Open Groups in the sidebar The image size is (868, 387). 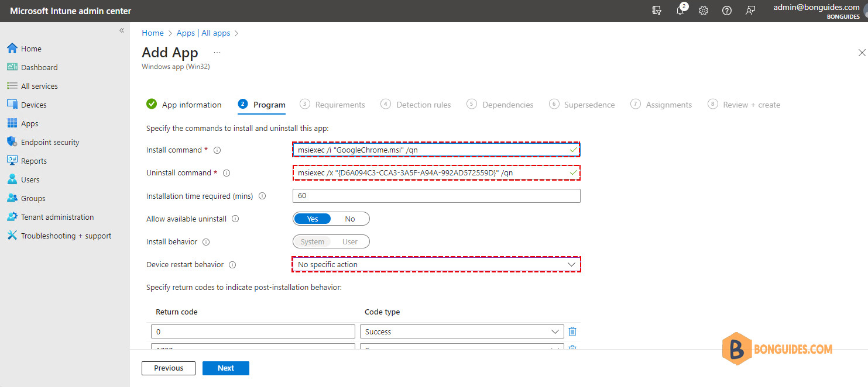(33, 198)
